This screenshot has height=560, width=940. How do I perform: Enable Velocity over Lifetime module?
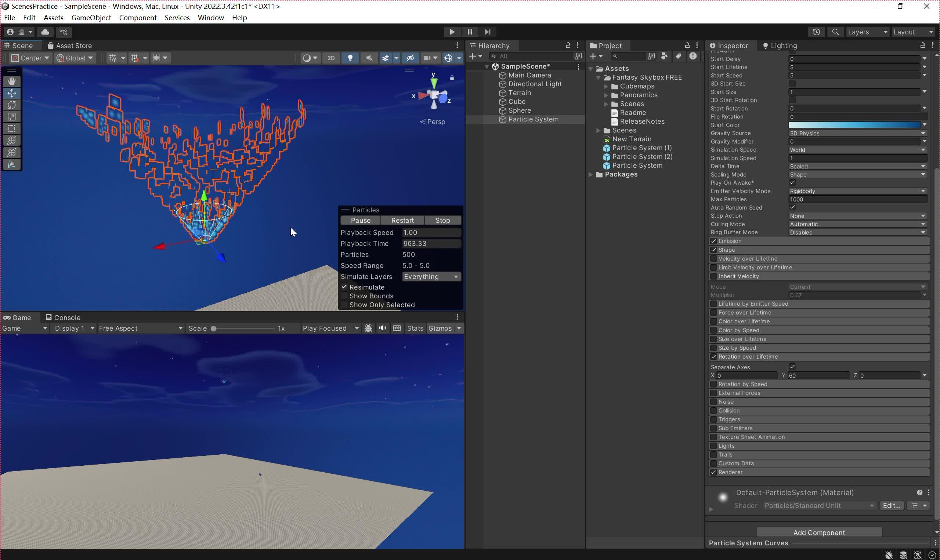click(713, 259)
